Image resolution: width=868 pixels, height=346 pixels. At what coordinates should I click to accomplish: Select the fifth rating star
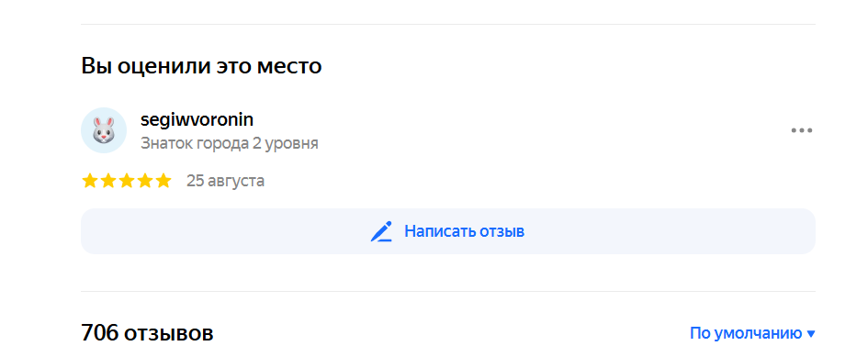[163, 181]
